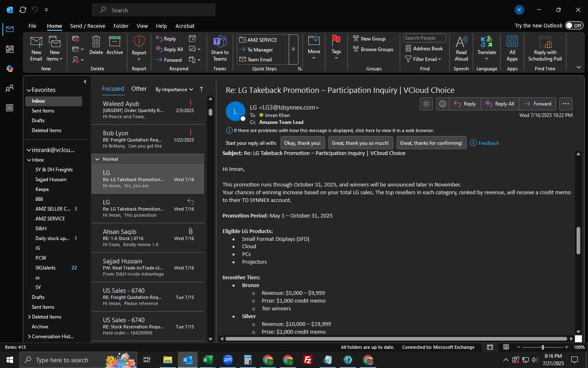Click view in web browser info message
The width and height of the screenshot is (588, 368).
(334, 130)
